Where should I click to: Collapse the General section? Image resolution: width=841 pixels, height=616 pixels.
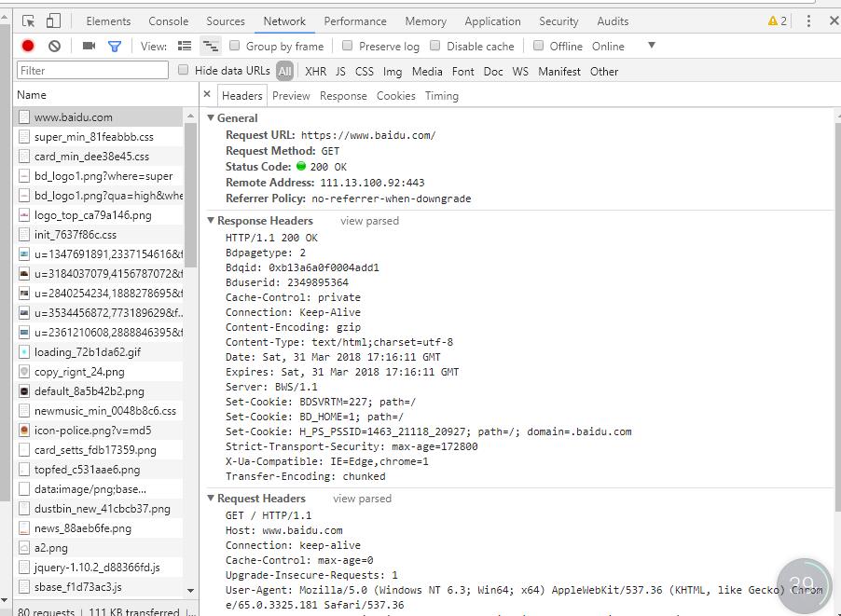point(211,118)
